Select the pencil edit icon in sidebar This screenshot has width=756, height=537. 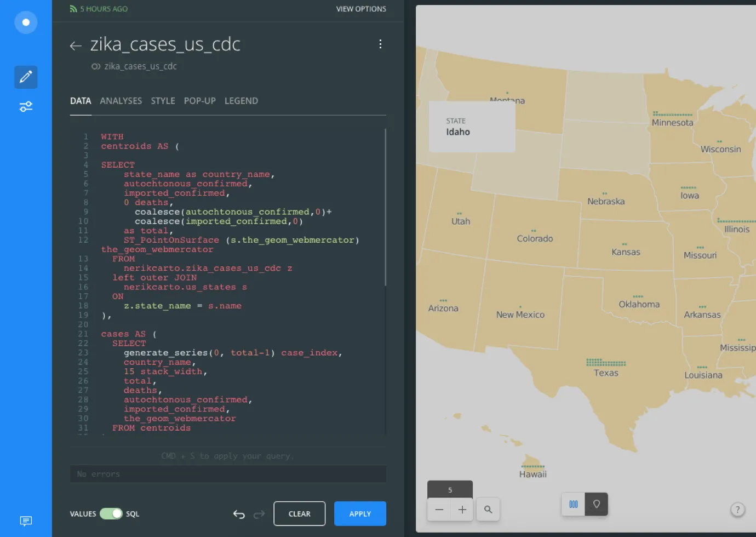[x=26, y=77]
